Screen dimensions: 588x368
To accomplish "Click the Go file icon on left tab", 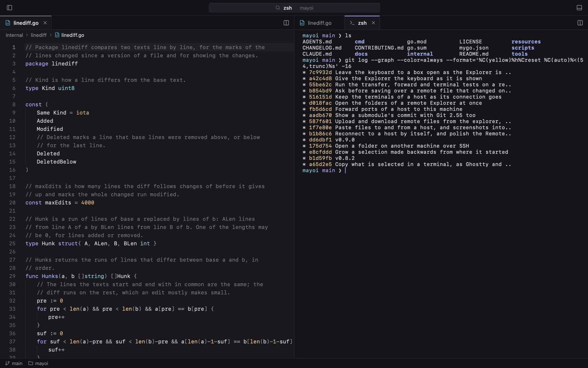I will click(x=8, y=23).
